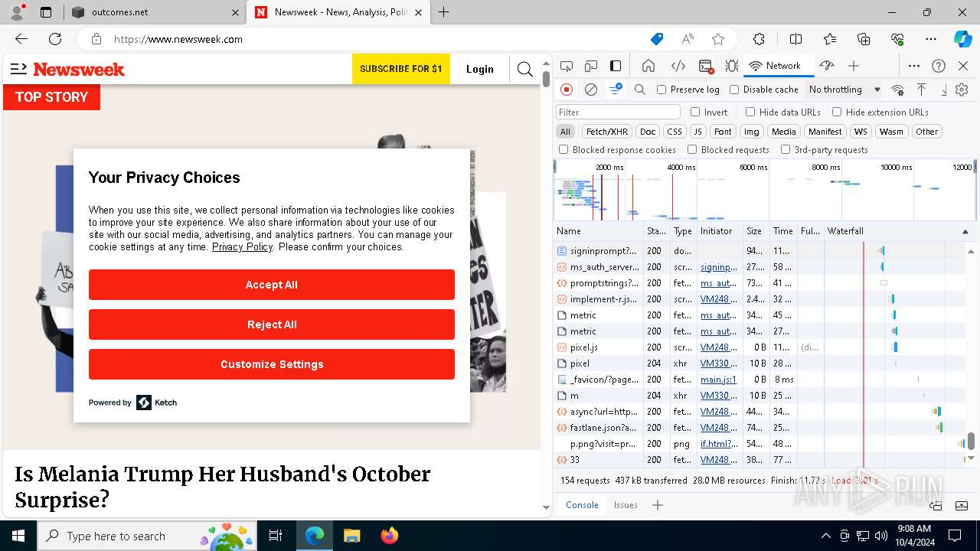
Task: Click the network timeline overview at 4000 ms
Action: tap(681, 167)
